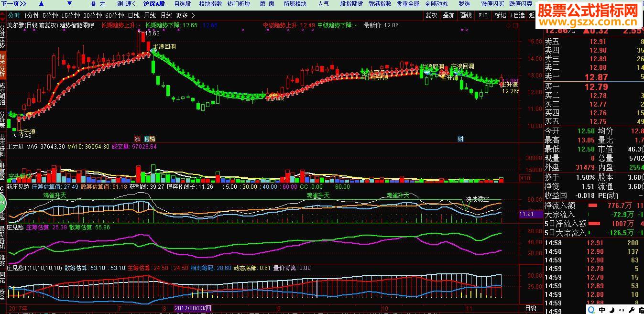Click 跌停闪卖 quick sell

521,4
